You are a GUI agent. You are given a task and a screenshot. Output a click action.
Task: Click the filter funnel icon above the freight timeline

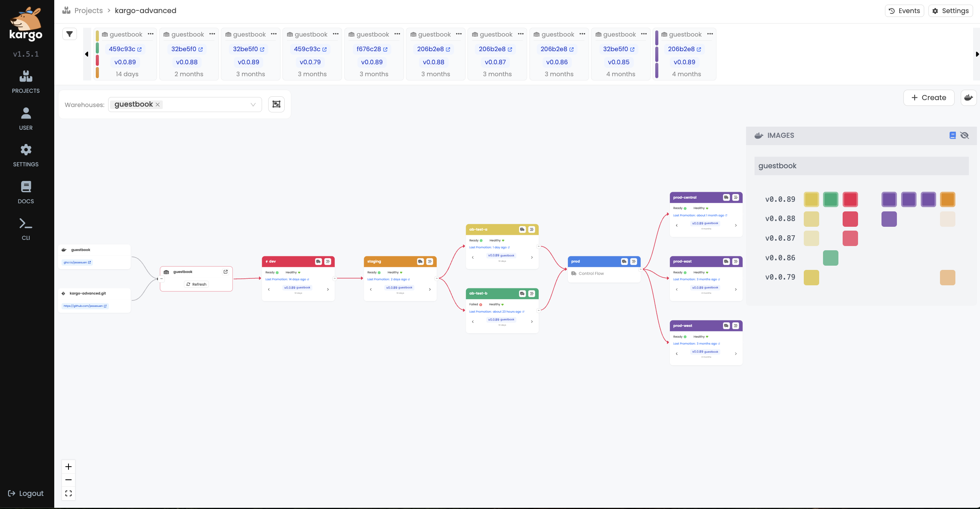(x=70, y=34)
